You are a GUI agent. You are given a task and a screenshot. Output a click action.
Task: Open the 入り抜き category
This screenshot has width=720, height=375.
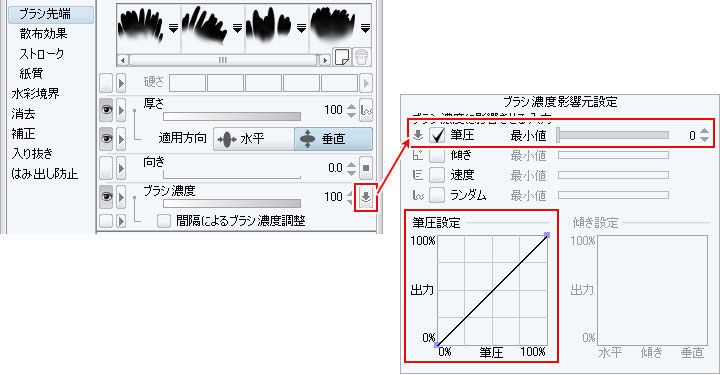32,153
